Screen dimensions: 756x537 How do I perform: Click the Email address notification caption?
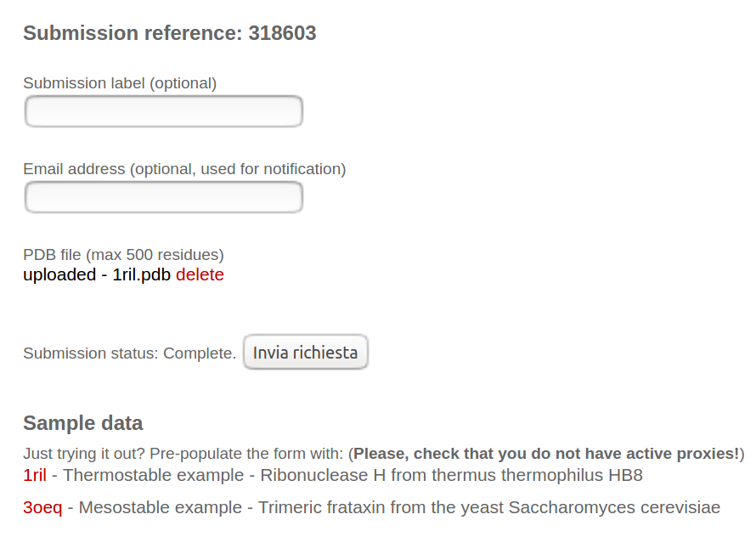coord(184,169)
